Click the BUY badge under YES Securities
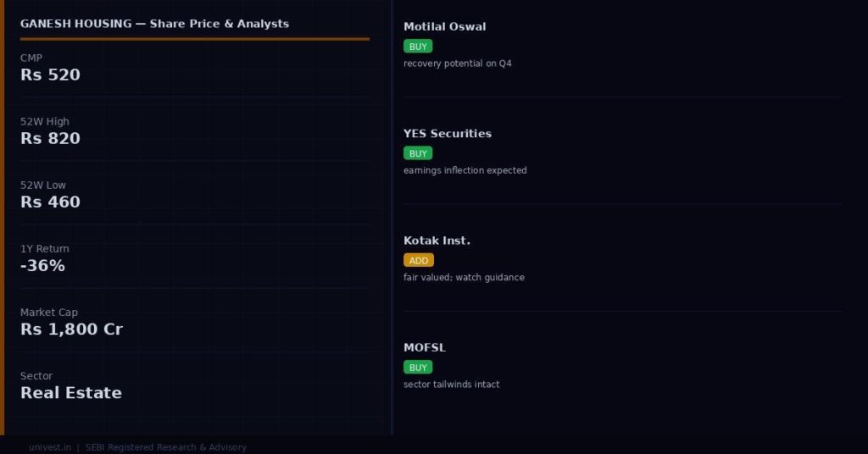The height and width of the screenshot is (454, 868). click(x=418, y=153)
